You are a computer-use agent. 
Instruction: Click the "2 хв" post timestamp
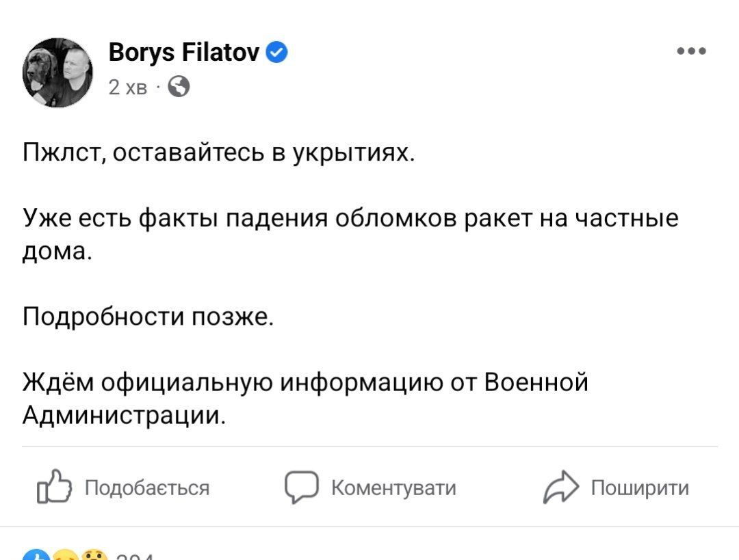pyautogui.click(x=128, y=88)
